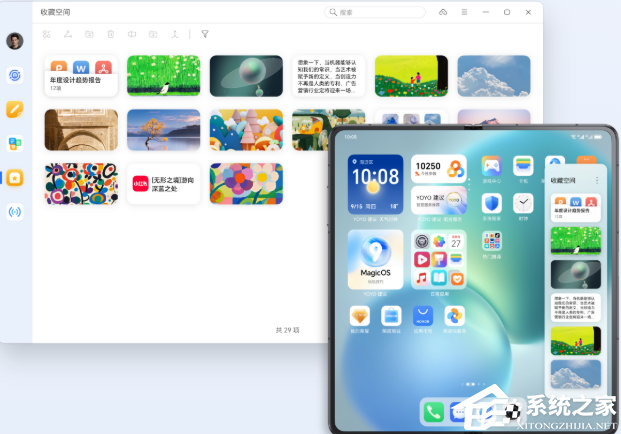Tap the YOYO 建议 widget on phone
The width and height of the screenshot is (621, 434).
point(439,200)
